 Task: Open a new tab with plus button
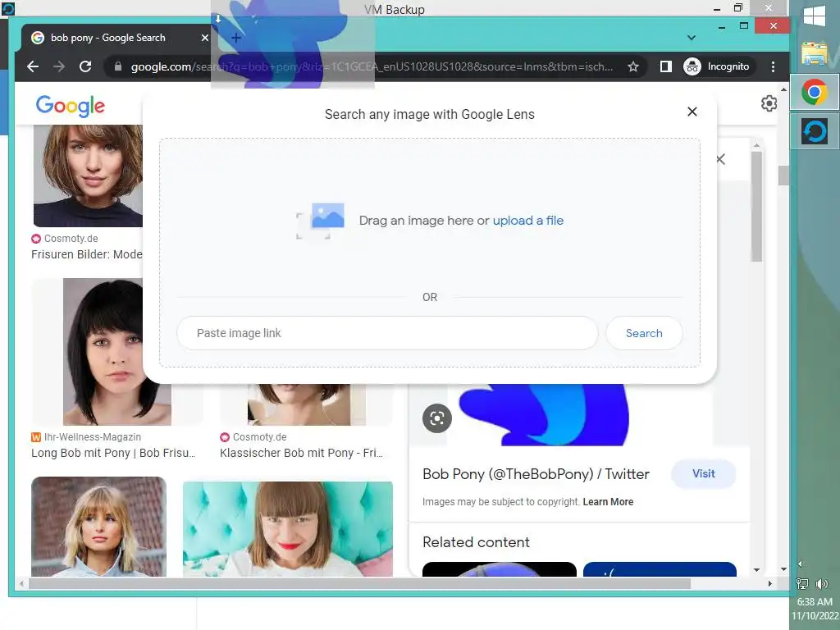[235, 38]
